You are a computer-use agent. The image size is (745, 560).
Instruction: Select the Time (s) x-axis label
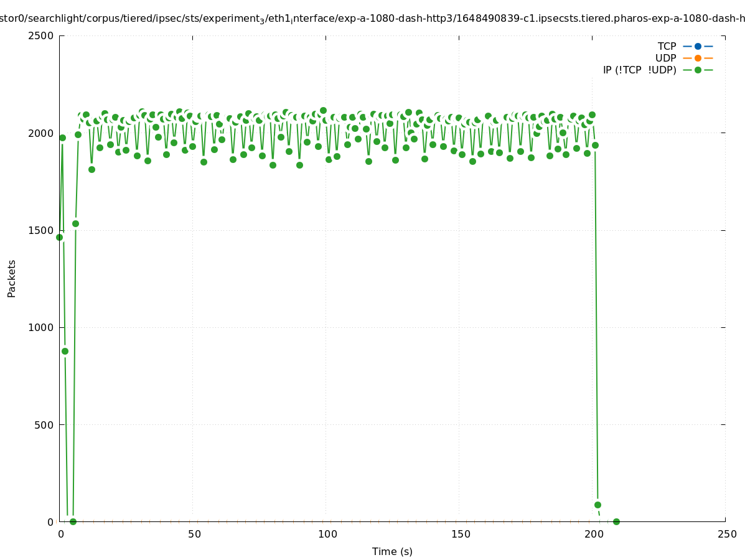tap(392, 551)
